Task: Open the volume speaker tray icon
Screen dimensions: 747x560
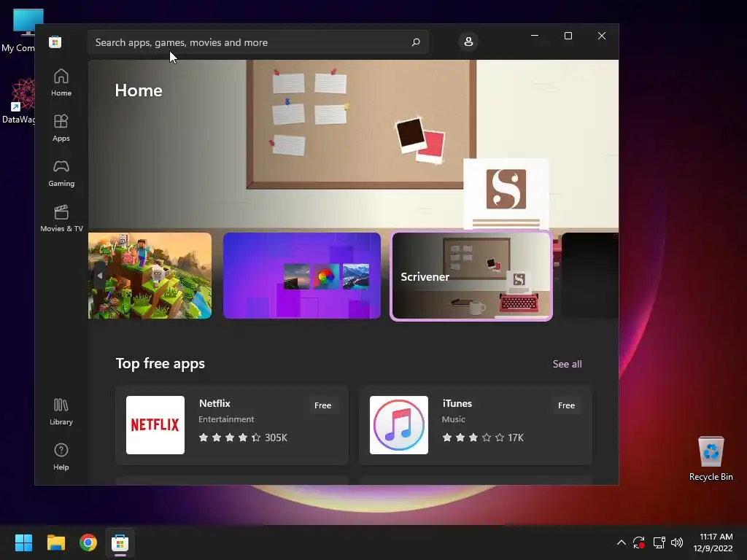Action: [x=676, y=542]
